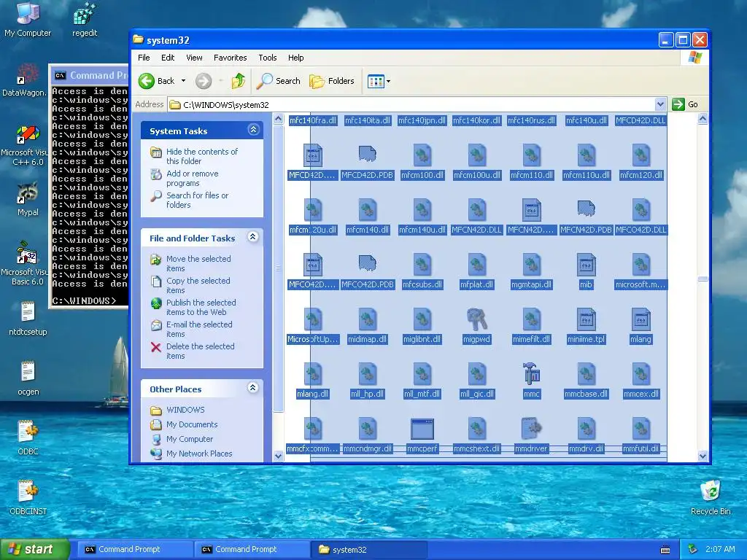
Task: Select the miniime.tpl file icon
Action: click(x=586, y=319)
